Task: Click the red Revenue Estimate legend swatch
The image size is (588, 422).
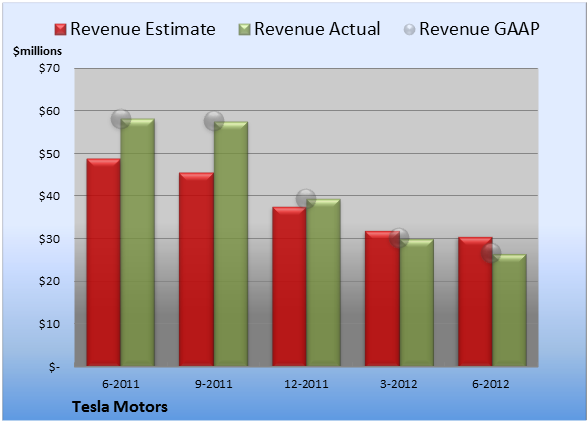Action: (x=60, y=30)
